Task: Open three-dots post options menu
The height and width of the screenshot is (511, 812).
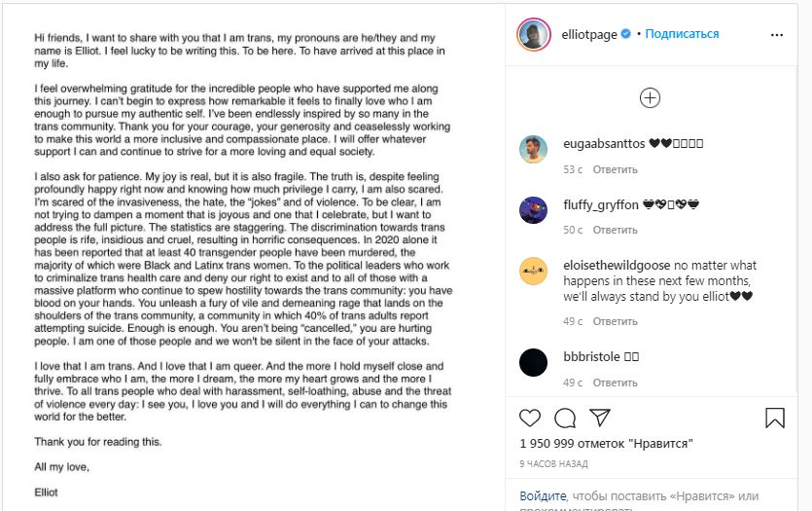Action: tap(776, 34)
